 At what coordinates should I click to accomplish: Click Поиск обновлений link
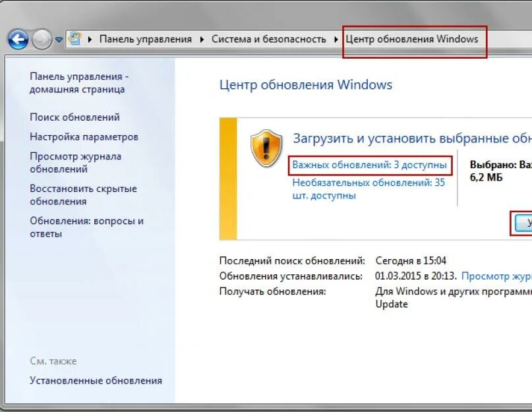74,117
